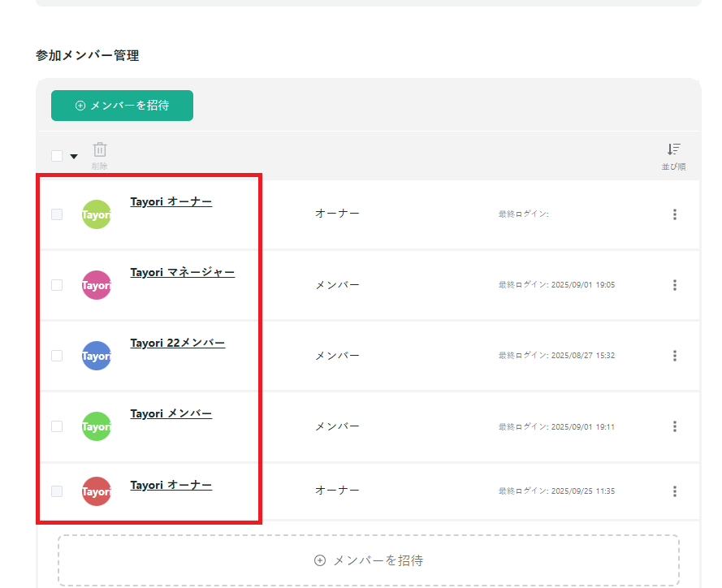
Task: Open kebab menu for Tayori マネージャー row
Action: [x=675, y=285]
